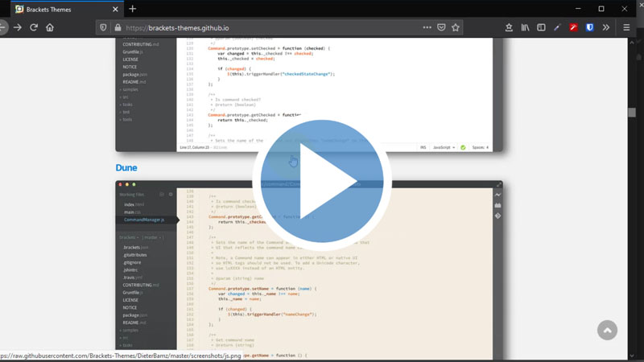The width and height of the screenshot is (644, 362).
Task: Open the Dune theme heading link
Action: [126, 167]
